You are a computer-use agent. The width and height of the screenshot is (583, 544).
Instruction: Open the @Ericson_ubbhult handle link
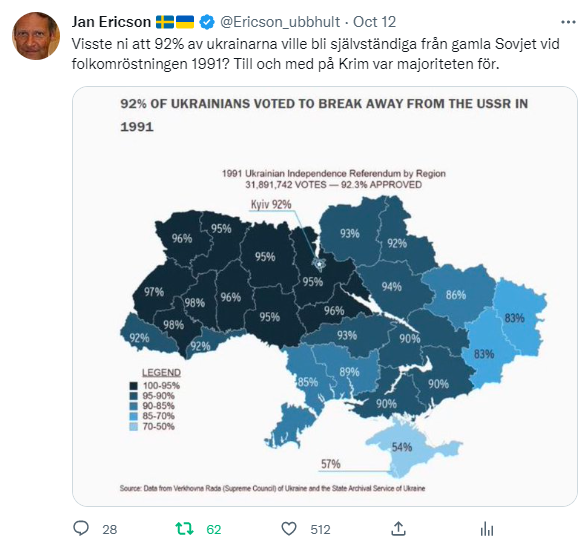tap(280, 22)
